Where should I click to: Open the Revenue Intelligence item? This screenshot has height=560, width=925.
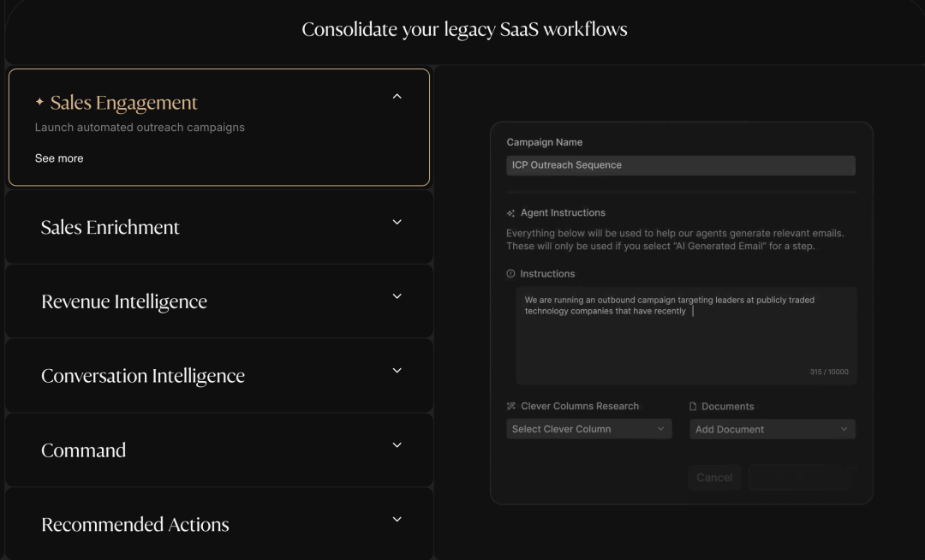click(x=124, y=301)
